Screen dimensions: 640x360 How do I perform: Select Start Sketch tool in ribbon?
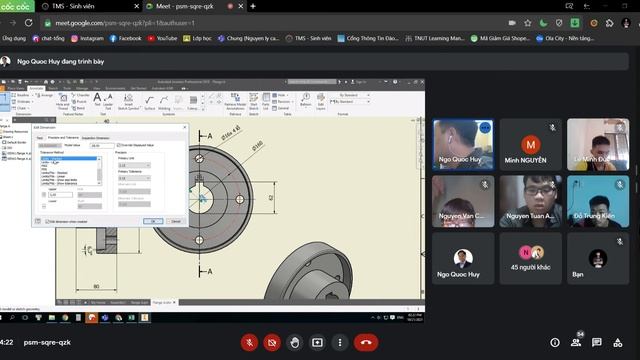(253, 101)
